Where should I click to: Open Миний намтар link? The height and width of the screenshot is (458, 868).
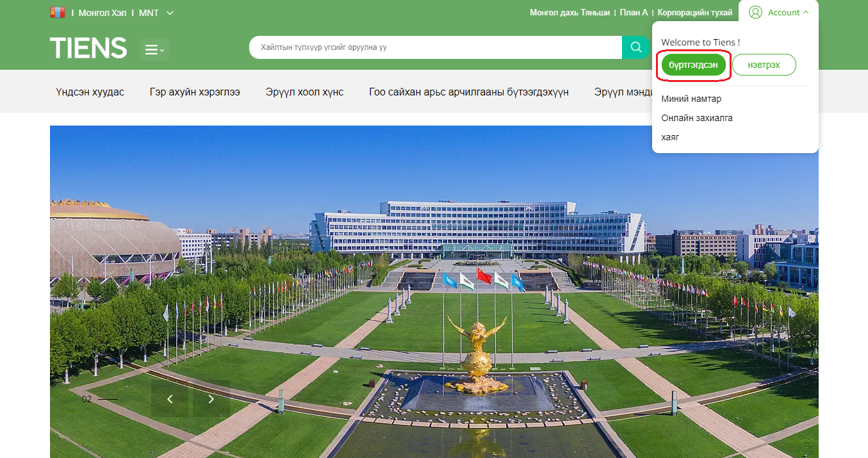coord(691,99)
